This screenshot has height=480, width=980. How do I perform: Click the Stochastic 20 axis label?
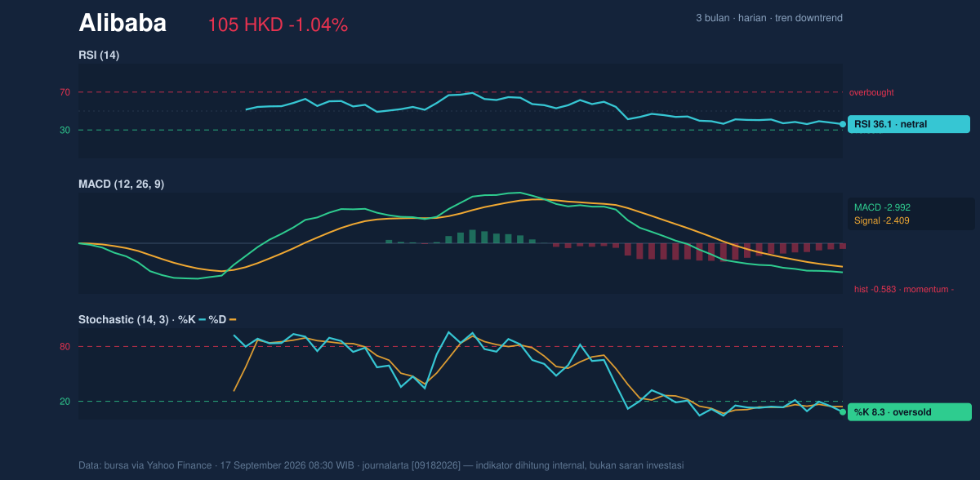(x=65, y=402)
